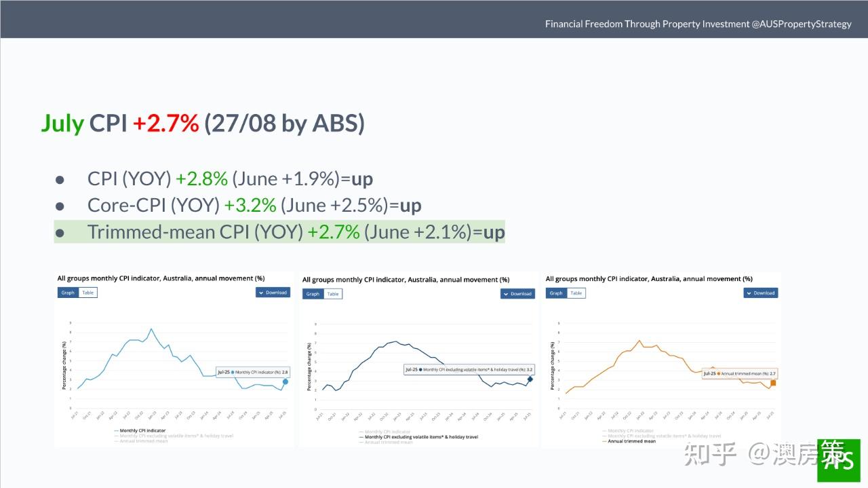Click the @AUSPropertyStrategy header text
Viewport: 868px width, 488px height.
[801, 24]
